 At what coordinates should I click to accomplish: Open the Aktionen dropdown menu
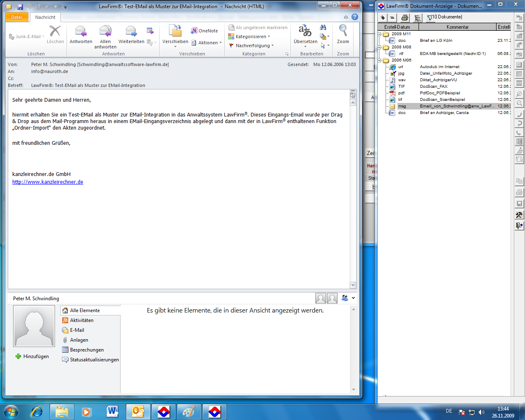point(207,43)
